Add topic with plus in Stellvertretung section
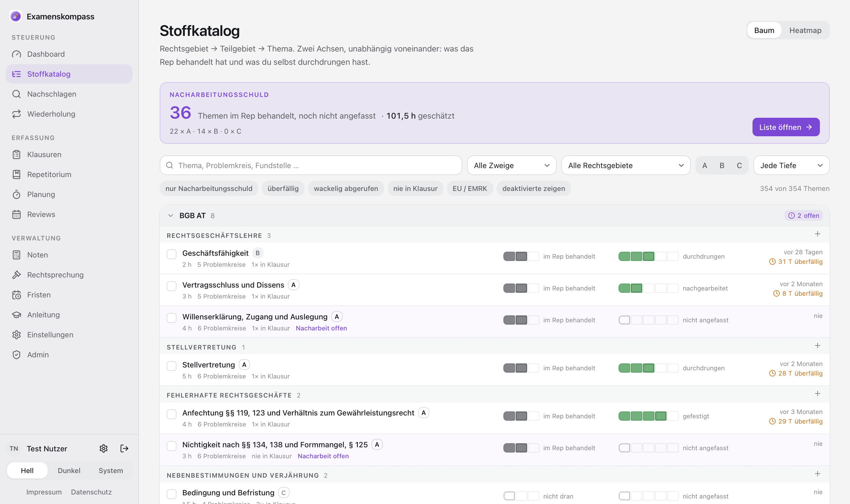This screenshot has height=504, width=850. [817, 346]
